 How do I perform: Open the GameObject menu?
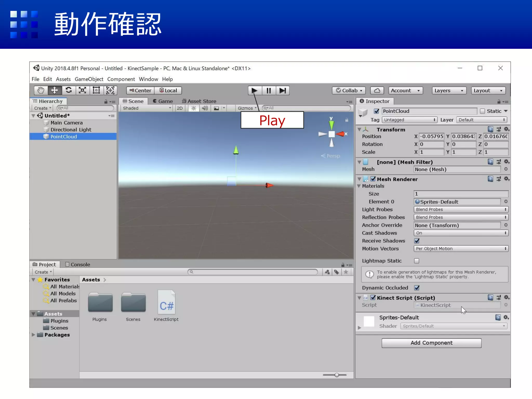point(89,79)
